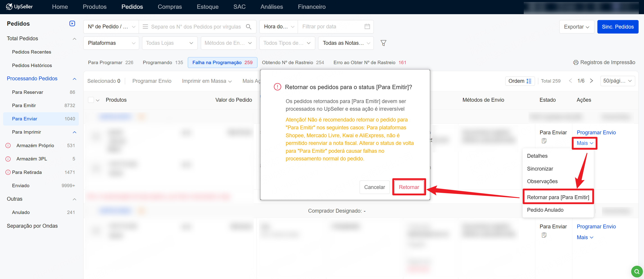
Task: Click the UpSeller logo icon
Action: (x=9, y=7)
